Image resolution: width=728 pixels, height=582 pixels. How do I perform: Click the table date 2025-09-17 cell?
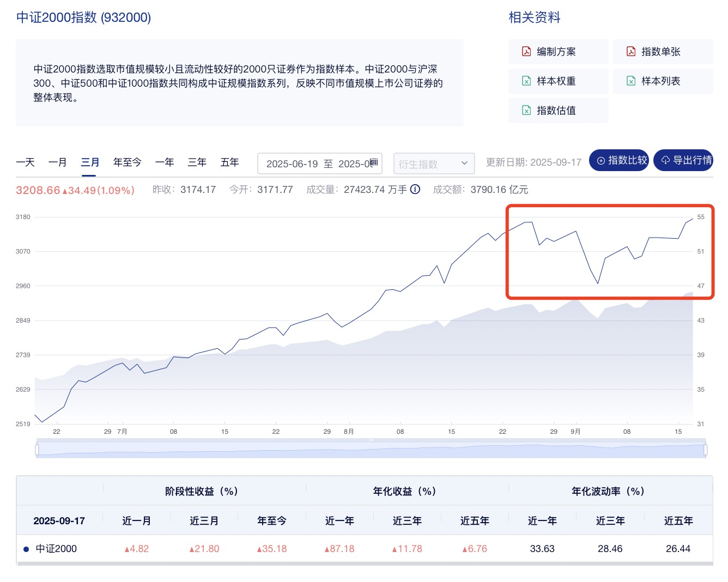pyautogui.click(x=59, y=521)
